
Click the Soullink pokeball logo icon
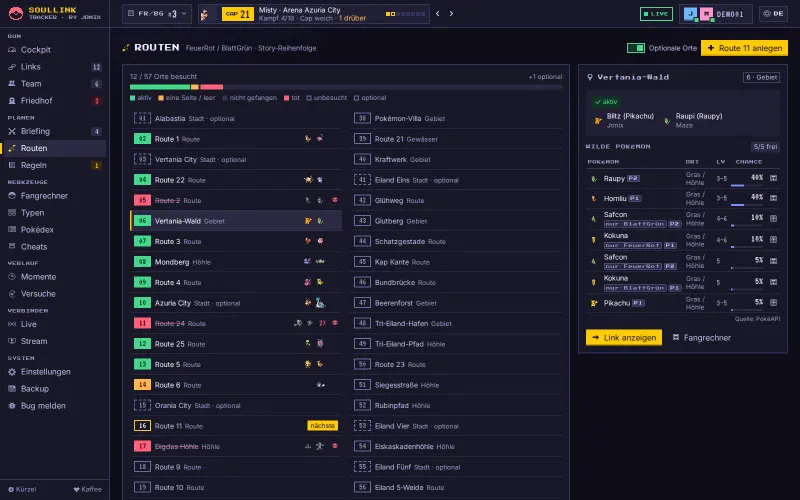click(16, 13)
